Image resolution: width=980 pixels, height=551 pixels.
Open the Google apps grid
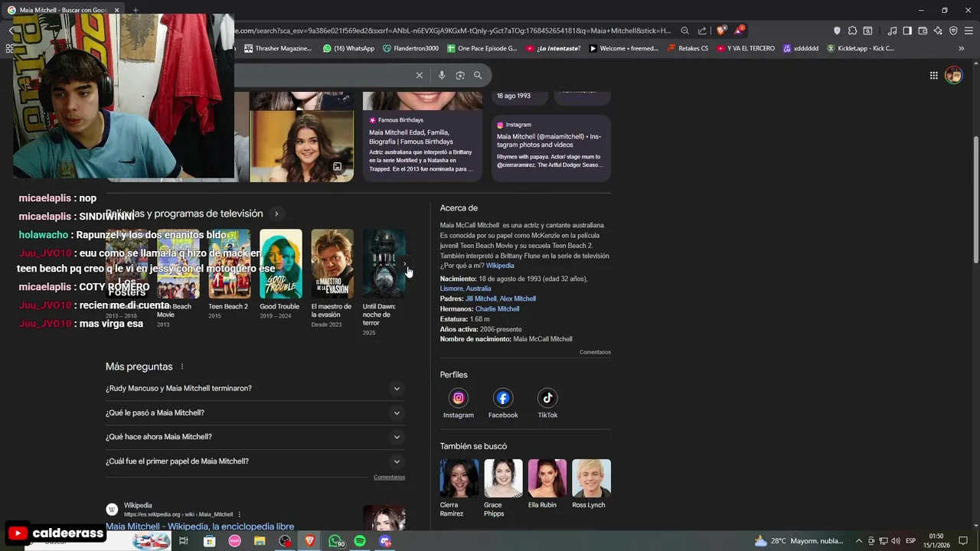(934, 75)
